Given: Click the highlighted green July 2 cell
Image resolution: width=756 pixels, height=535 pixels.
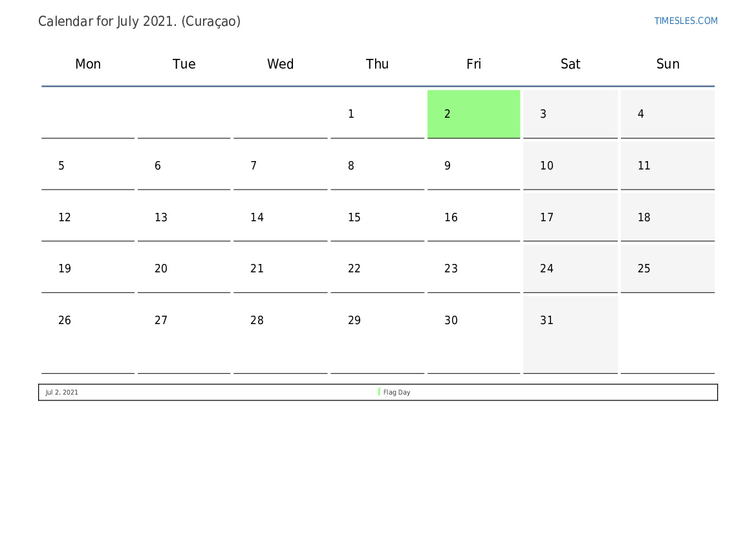Looking at the screenshot, I should coord(473,114).
